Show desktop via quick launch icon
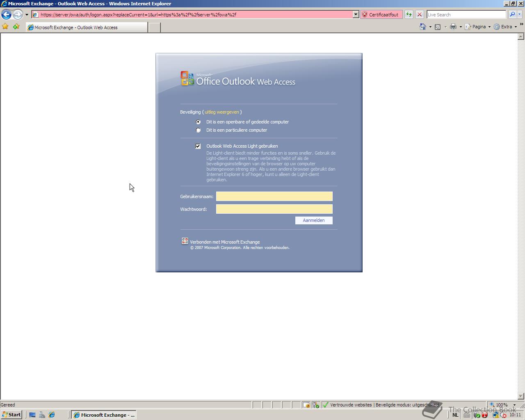This screenshot has width=525, height=420. coord(32,415)
